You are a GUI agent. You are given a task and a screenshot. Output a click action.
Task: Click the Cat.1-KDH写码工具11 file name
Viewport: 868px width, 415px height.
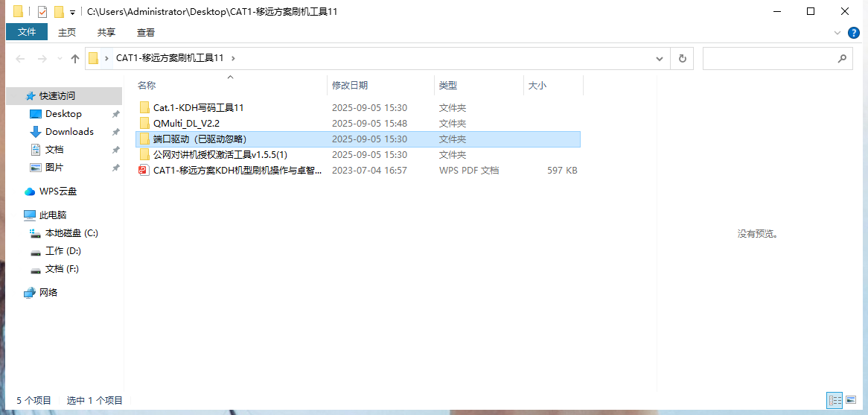[198, 107]
